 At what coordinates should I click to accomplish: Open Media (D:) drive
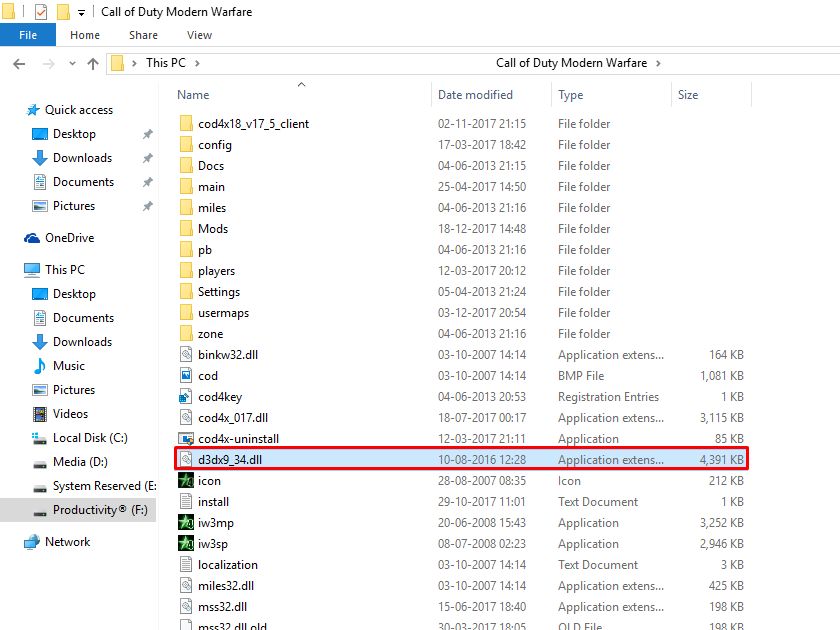tap(80, 462)
